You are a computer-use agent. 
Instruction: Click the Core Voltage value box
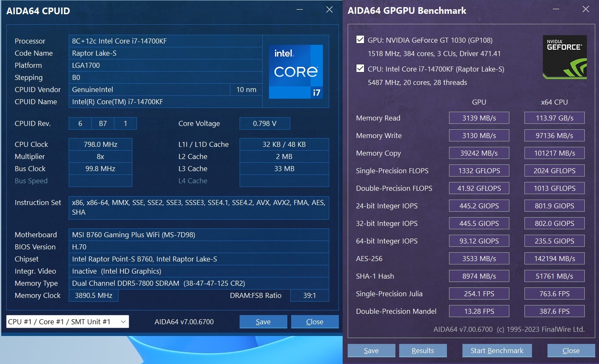(x=265, y=123)
